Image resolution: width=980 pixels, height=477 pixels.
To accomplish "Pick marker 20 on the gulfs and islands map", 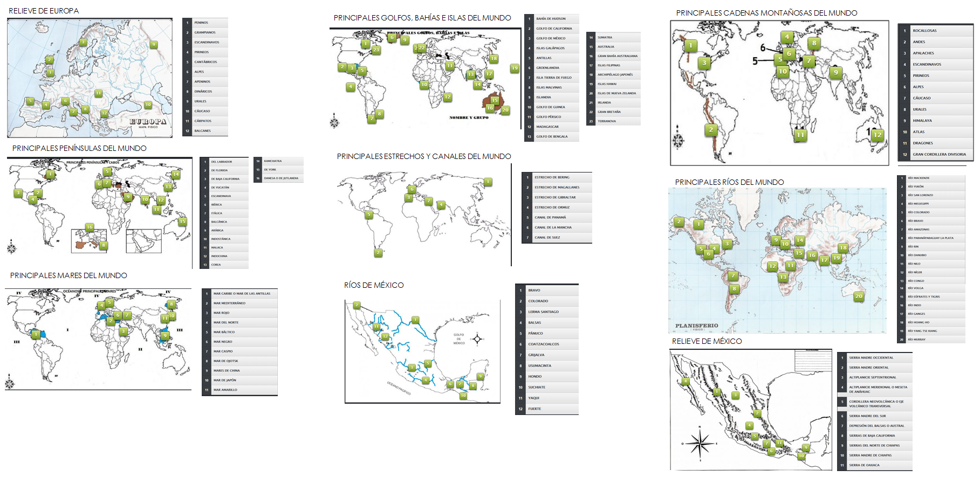I will [505, 109].
